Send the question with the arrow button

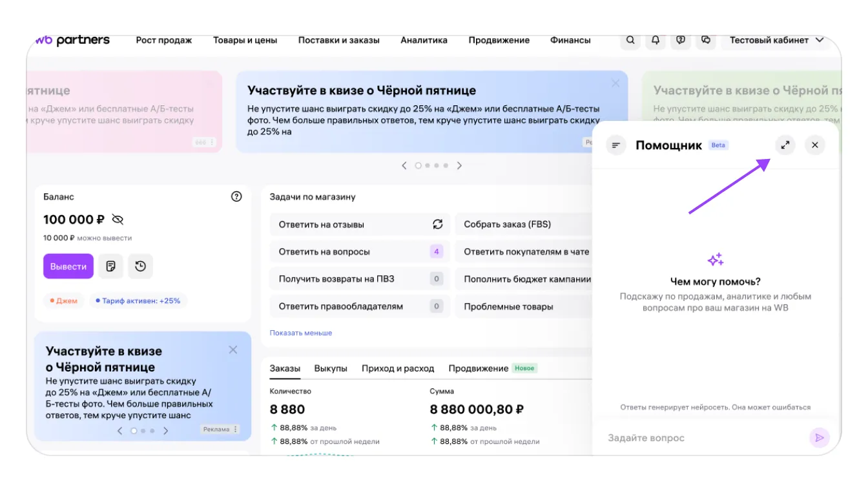820,438
